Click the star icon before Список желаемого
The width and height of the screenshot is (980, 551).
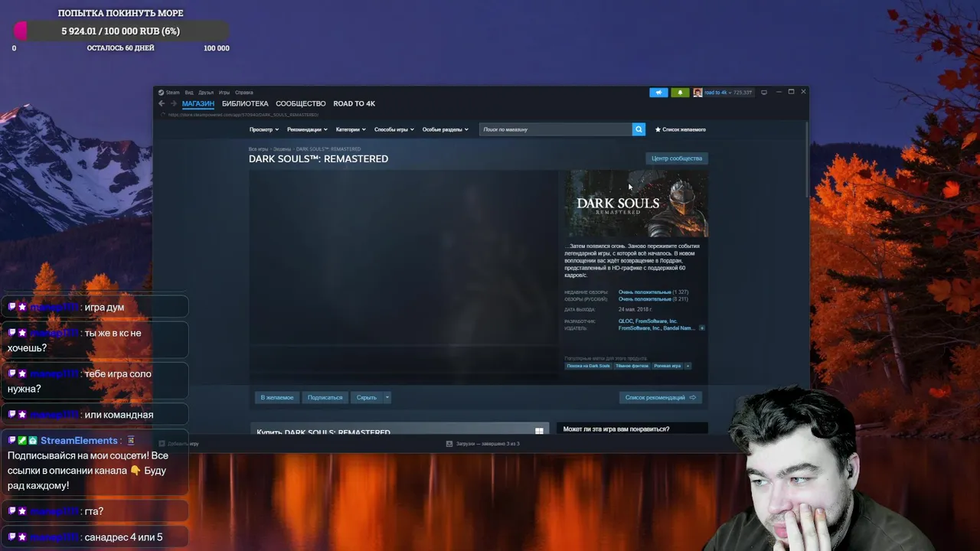(658, 129)
